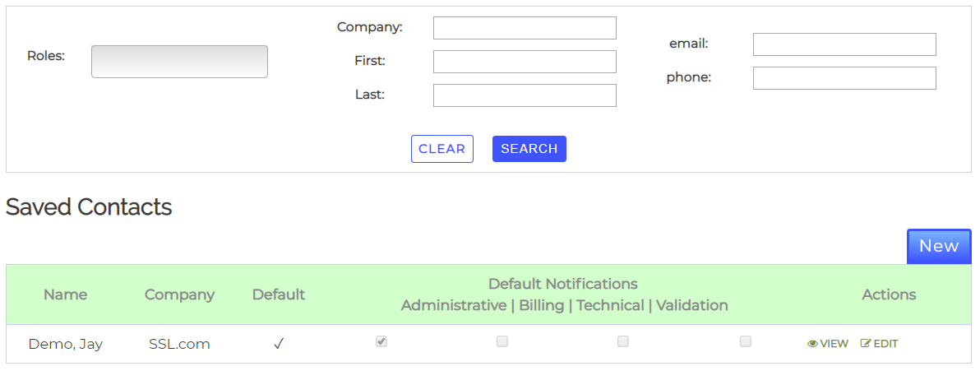Click into the First name field
Image resolution: width=980 pixels, height=371 pixels.
(525, 62)
